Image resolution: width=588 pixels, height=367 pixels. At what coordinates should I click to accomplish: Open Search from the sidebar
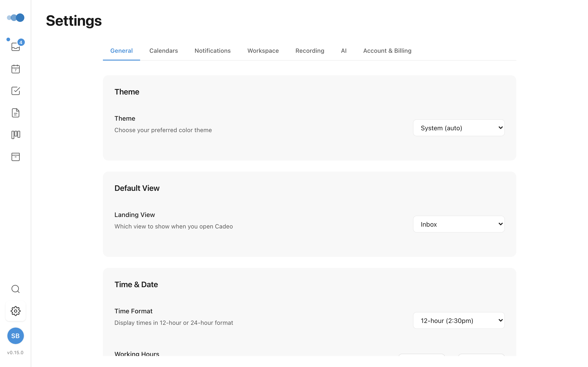16,289
